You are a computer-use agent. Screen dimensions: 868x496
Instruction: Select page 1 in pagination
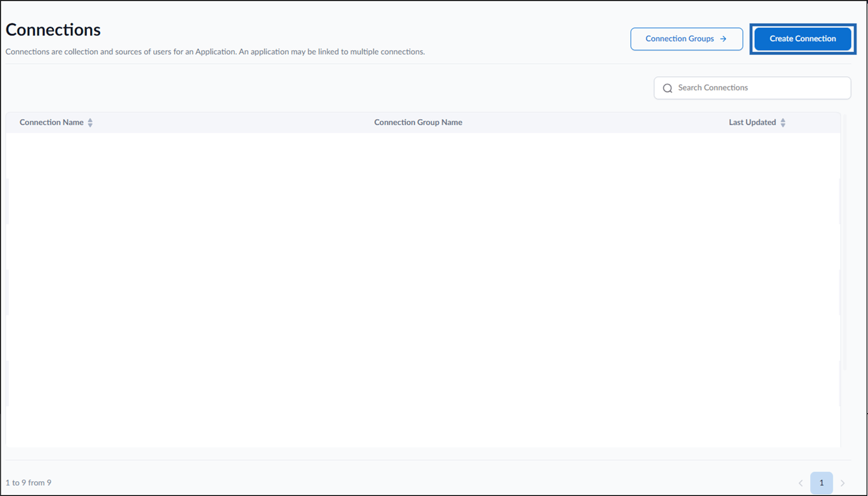pyautogui.click(x=821, y=483)
